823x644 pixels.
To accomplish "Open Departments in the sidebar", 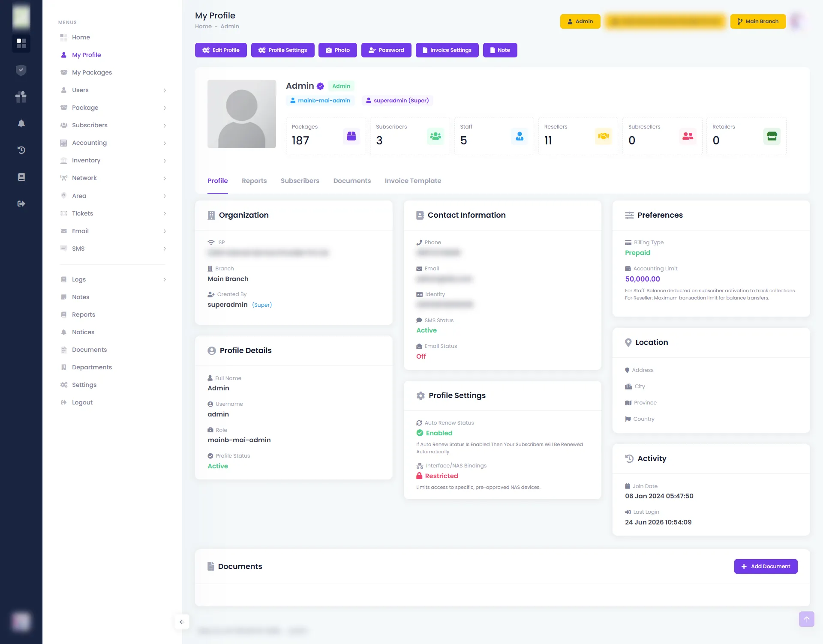I will click(x=92, y=367).
